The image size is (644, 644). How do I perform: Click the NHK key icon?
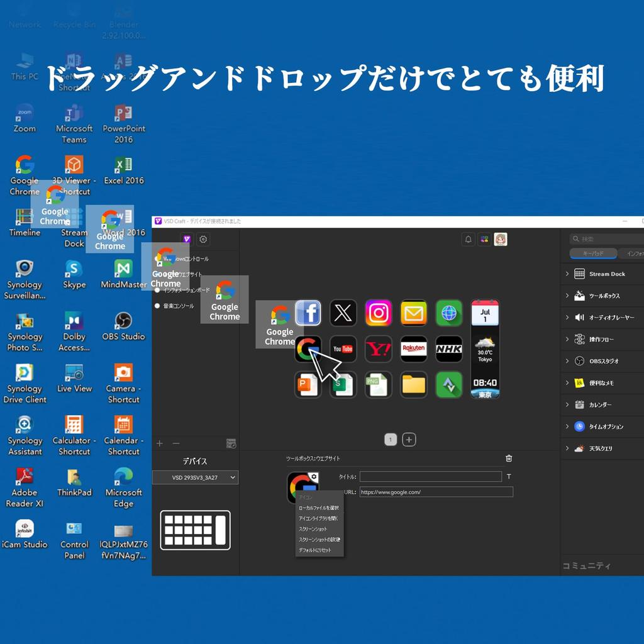[449, 349]
